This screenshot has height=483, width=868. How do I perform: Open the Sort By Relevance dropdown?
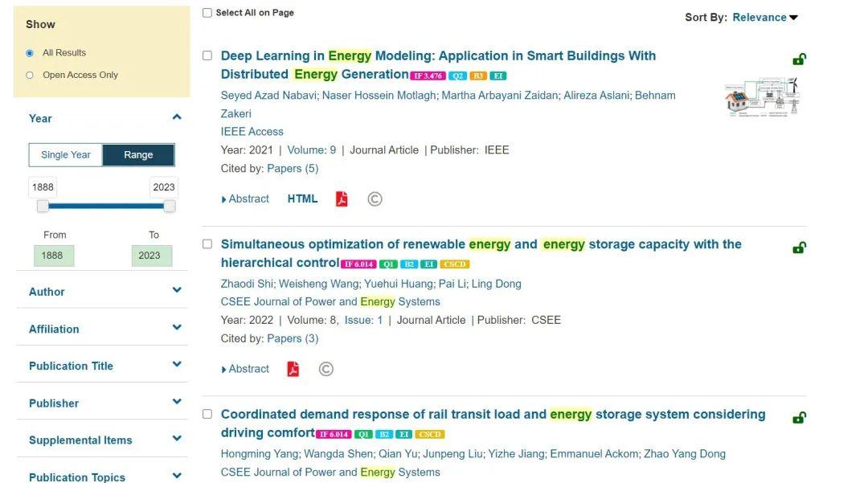click(x=765, y=18)
